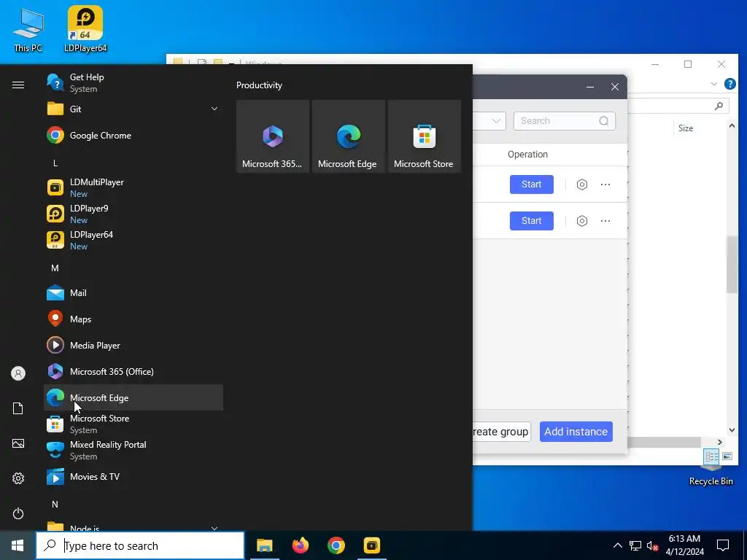Expand the Node.js folder in Start menu
This screenshot has width=747, height=560.
133,526
